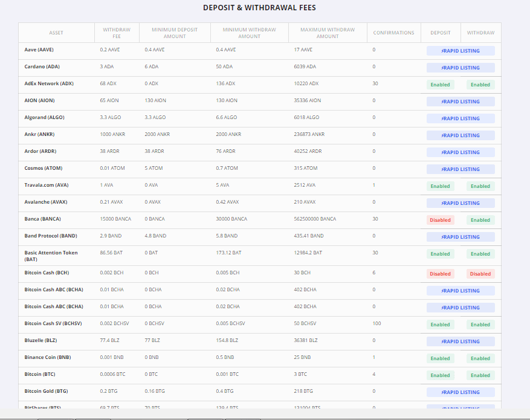
Task: Click the 0.5 BNB minimum withdraw value
Action: 225,357
